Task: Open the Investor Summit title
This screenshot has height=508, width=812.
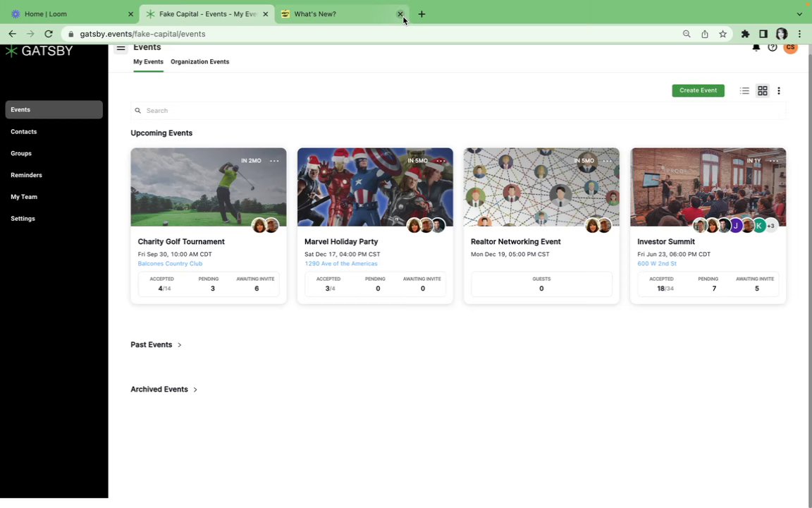Action: [666, 241]
